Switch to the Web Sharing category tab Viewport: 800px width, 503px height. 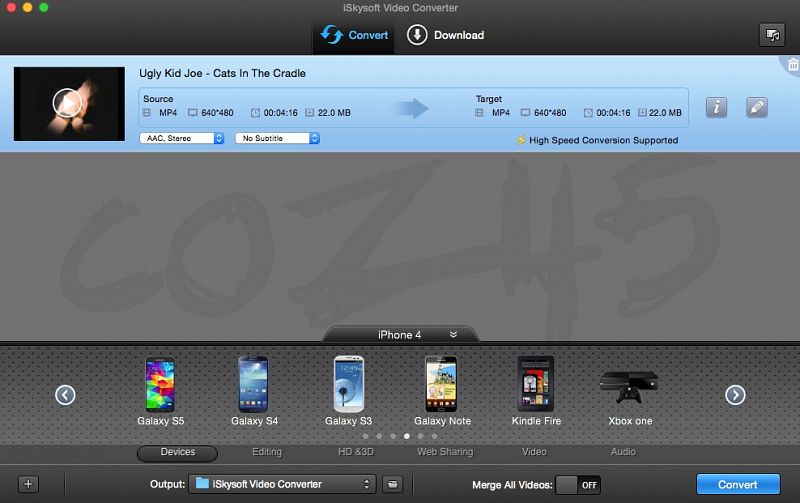[x=445, y=452]
